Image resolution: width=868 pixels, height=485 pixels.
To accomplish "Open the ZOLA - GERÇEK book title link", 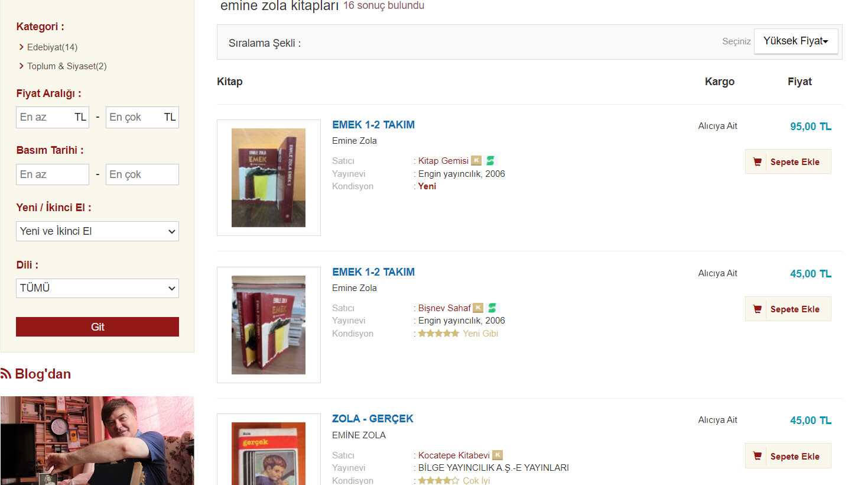I will pyautogui.click(x=372, y=419).
